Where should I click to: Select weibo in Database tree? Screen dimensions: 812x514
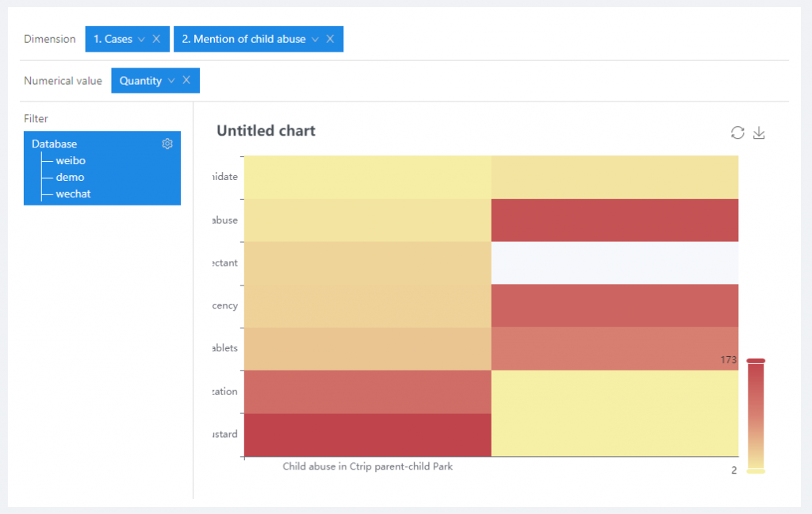70,161
